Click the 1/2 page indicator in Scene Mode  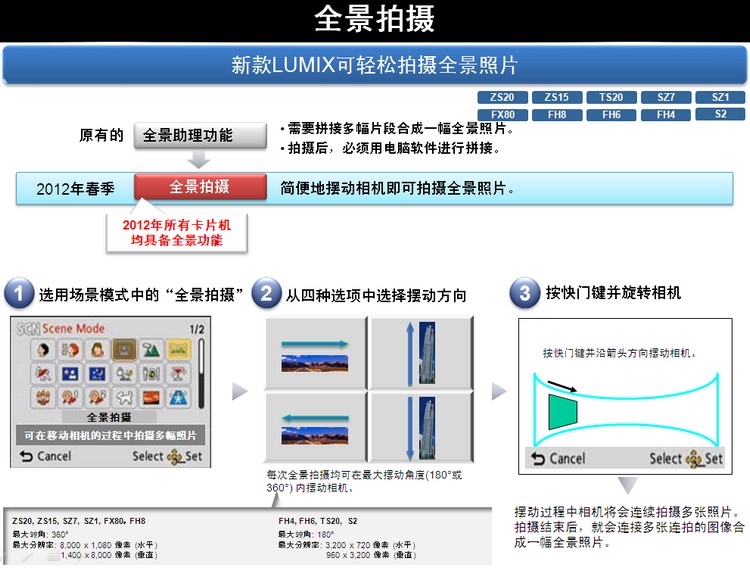point(197,329)
